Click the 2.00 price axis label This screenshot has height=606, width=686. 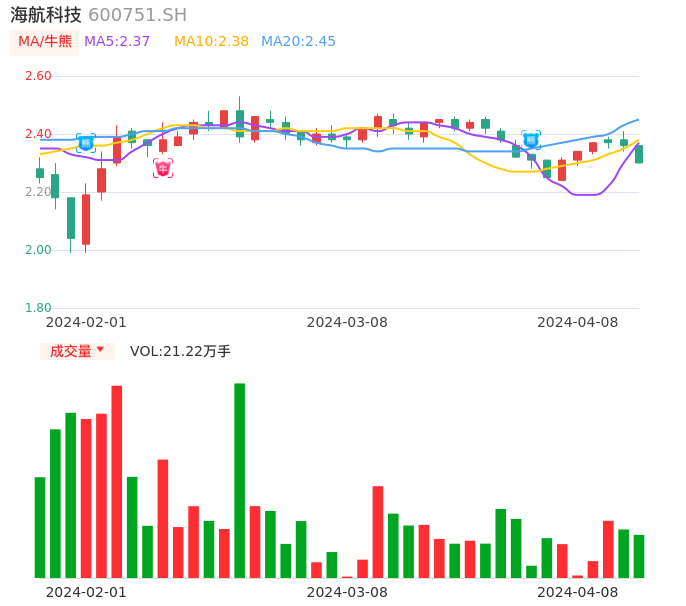coord(38,250)
